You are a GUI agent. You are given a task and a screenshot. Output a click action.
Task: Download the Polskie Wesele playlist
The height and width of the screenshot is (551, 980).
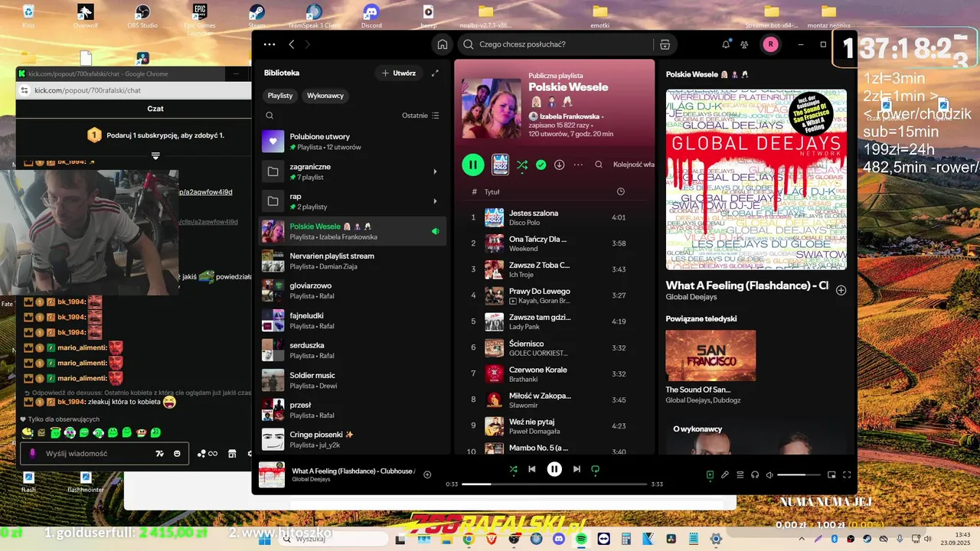click(560, 165)
